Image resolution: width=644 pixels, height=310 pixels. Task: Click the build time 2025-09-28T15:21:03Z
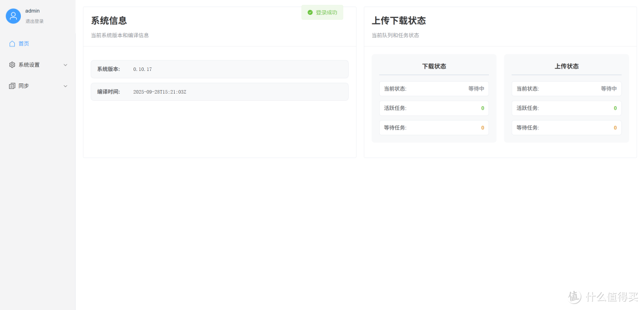160,92
